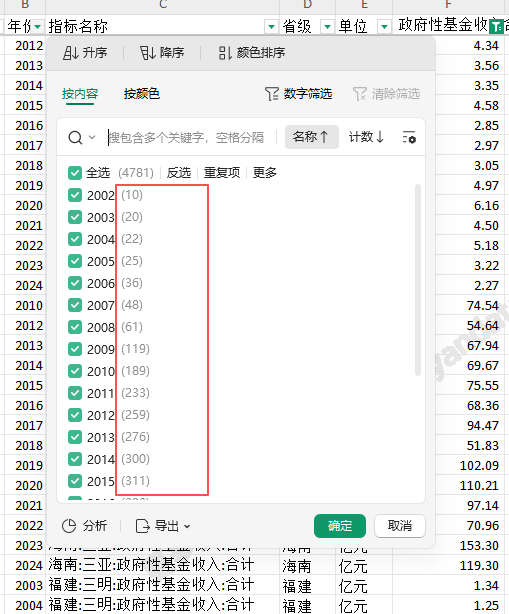Open 颜色排序 color sort option
509x614 pixels.
[251, 52]
